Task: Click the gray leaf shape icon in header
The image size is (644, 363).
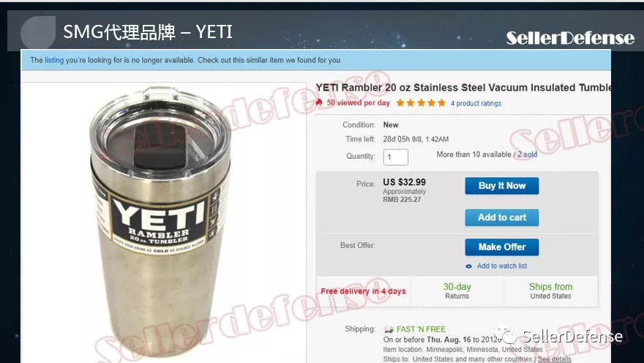Action: click(x=38, y=33)
